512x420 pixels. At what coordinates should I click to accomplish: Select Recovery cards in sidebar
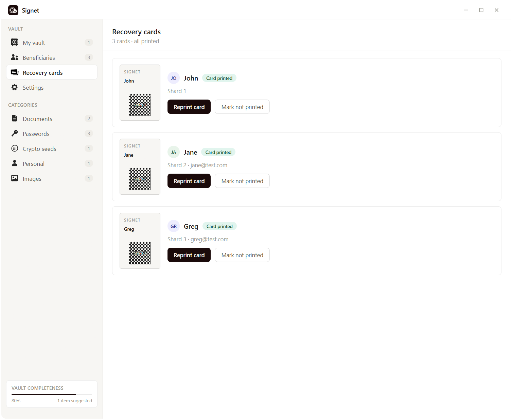52,72
